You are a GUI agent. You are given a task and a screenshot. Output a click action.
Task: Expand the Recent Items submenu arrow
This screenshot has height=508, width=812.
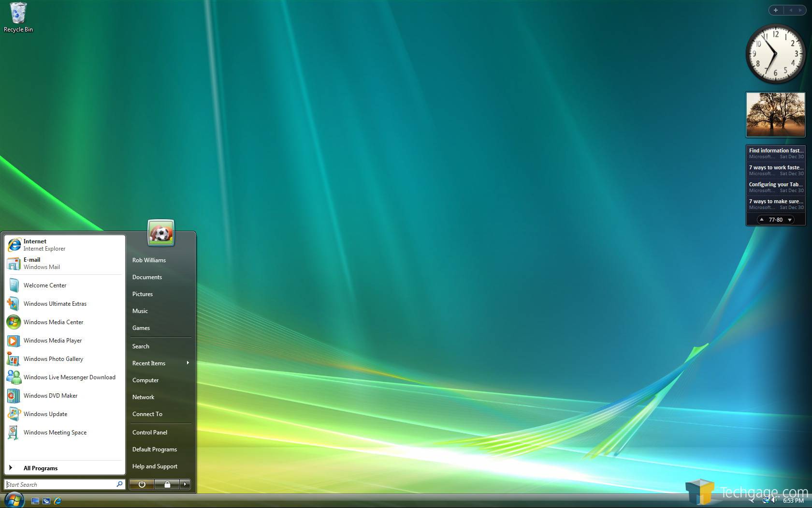188,363
